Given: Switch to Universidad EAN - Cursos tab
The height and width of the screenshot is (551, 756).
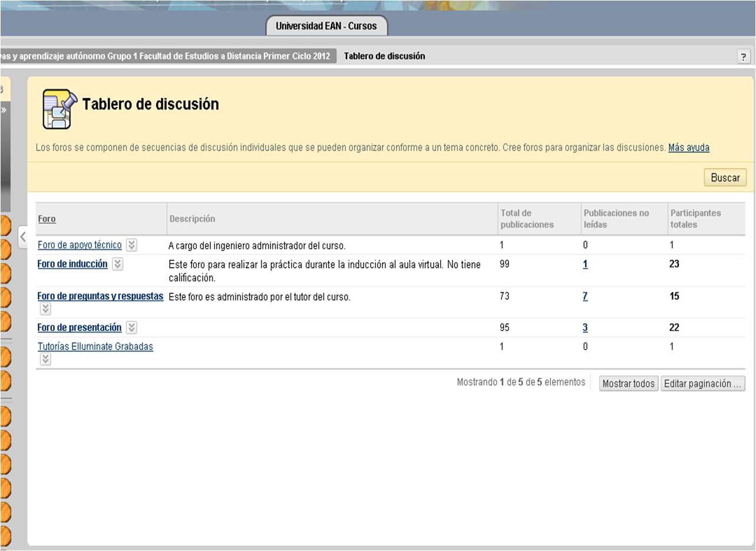Looking at the screenshot, I should (x=326, y=26).
